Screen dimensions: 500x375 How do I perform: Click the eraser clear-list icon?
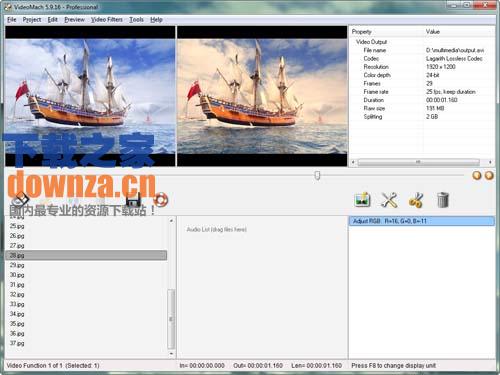pos(20,199)
